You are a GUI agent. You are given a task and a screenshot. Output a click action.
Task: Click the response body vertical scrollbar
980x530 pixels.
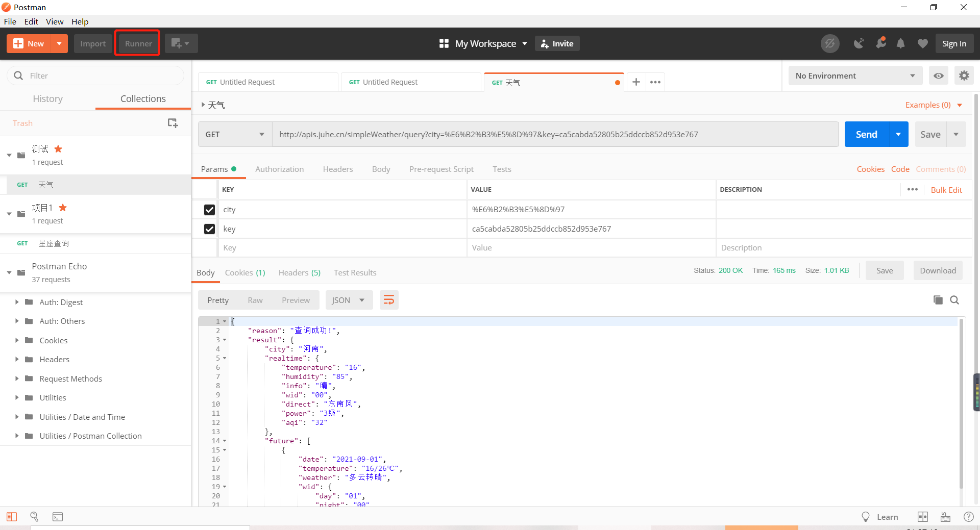tap(961, 403)
